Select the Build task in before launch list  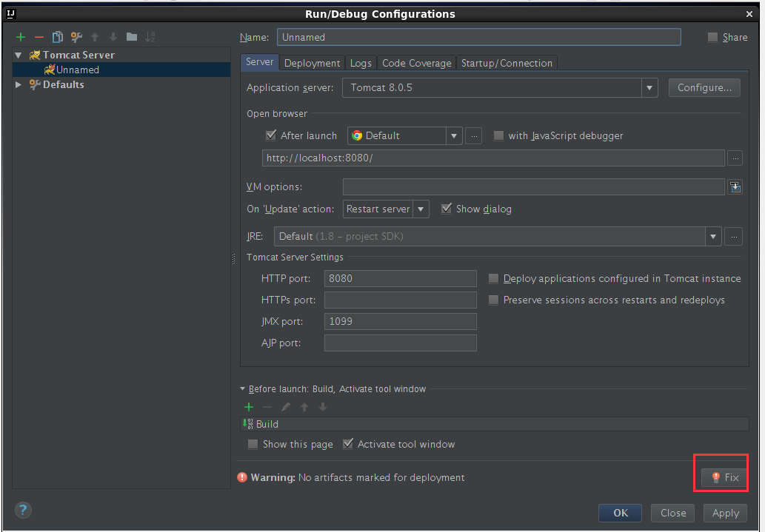click(x=495, y=424)
